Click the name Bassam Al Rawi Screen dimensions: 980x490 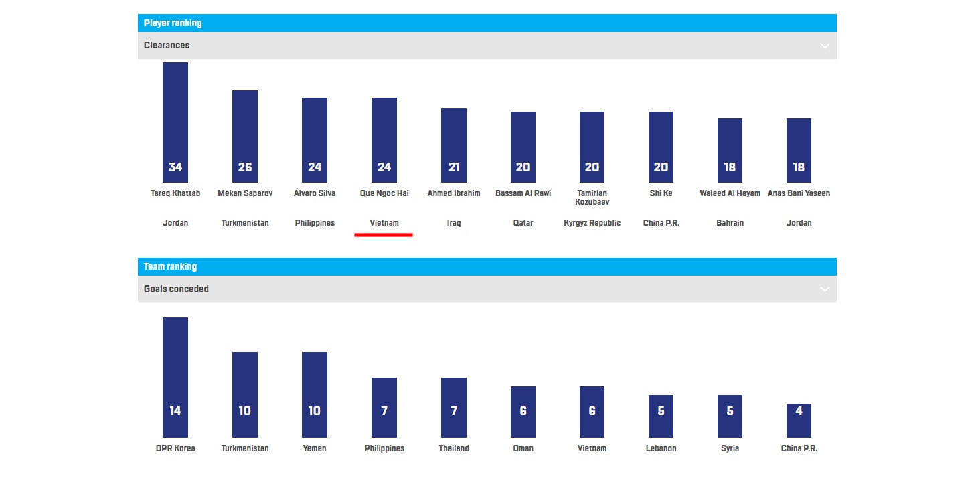523,193
